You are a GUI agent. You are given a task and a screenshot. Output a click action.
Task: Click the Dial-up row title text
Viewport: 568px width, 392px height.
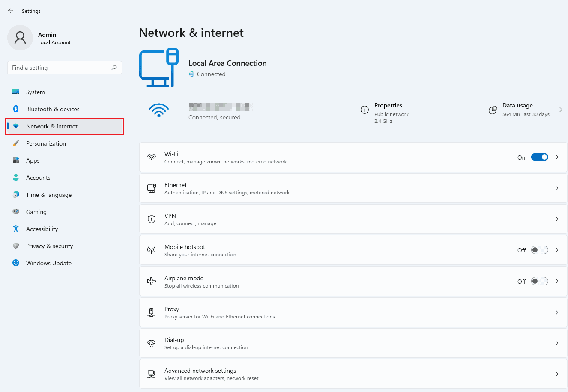[x=174, y=340]
